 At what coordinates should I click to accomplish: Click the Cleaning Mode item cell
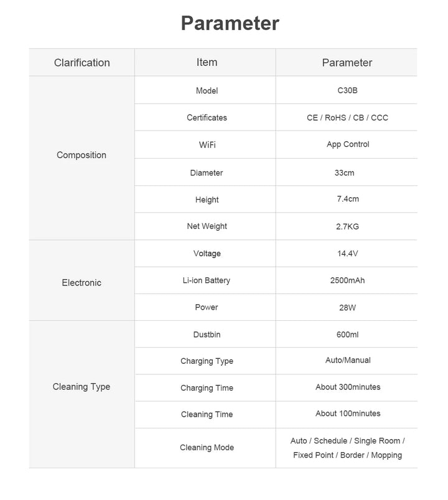207,447
